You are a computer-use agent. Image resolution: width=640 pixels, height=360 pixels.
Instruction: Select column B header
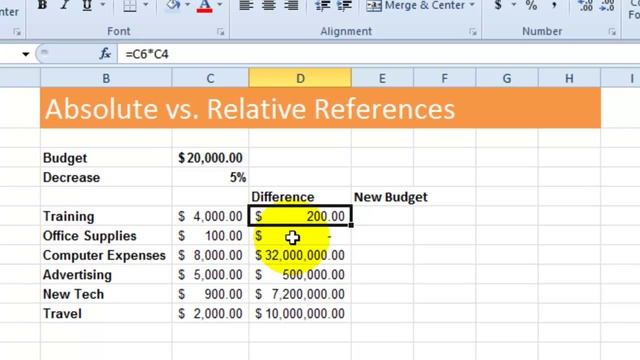[x=106, y=78]
